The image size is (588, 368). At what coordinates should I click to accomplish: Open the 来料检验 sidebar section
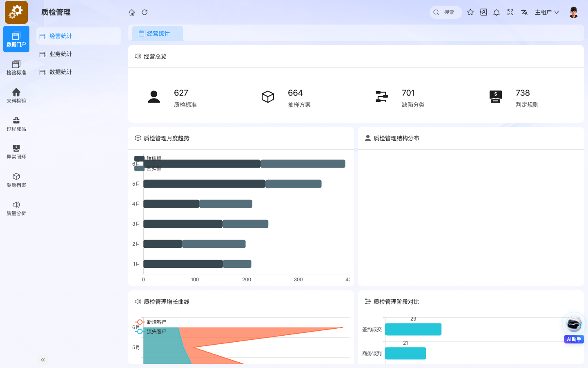click(x=16, y=96)
